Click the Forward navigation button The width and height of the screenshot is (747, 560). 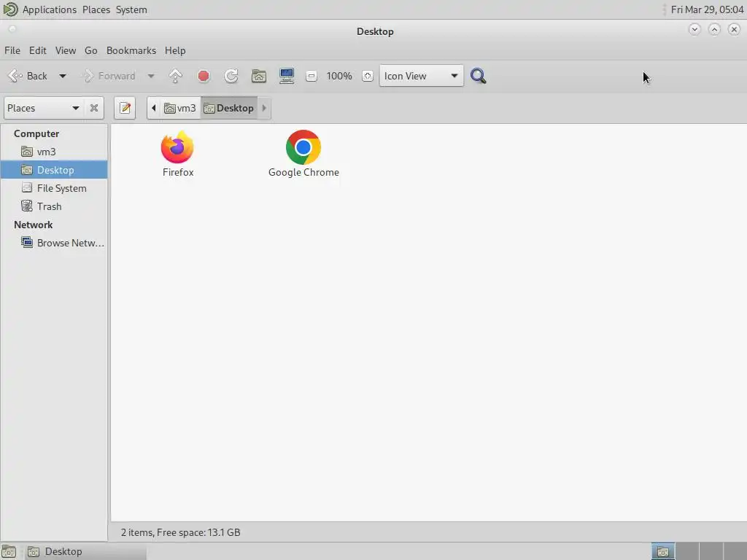pyautogui.click(x=109, y=76)
